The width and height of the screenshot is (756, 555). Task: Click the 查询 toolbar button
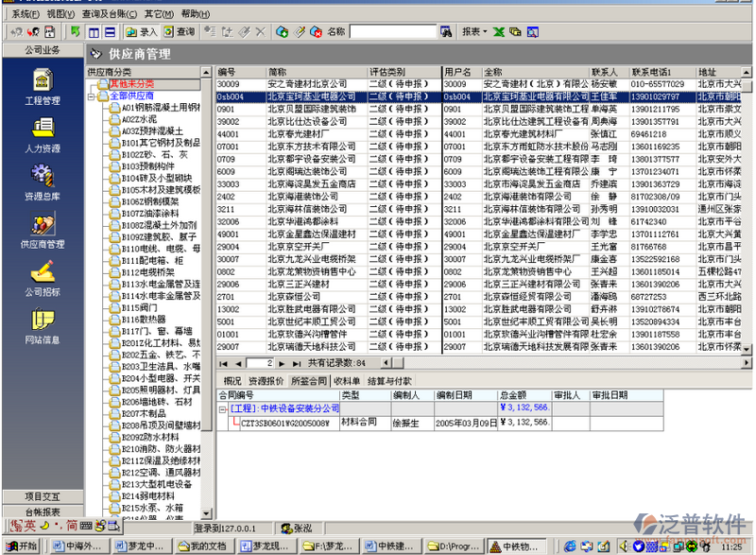coord(179,32)
